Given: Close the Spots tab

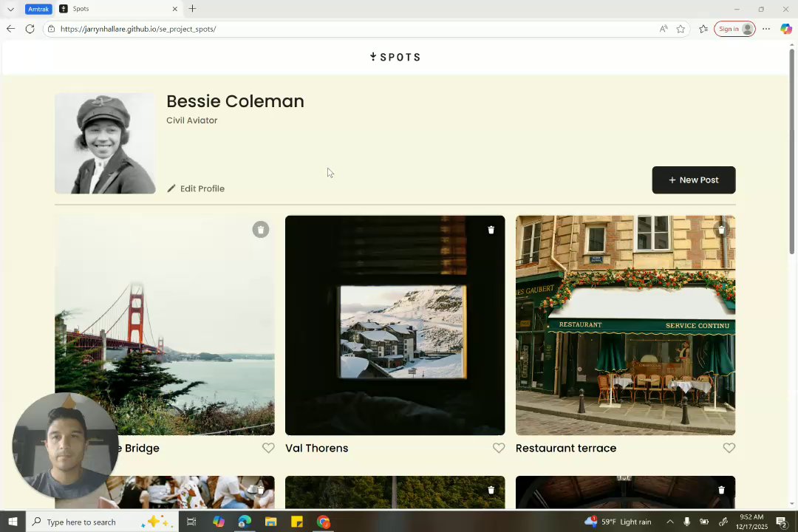Looking at the screenshot, I should (175, 9).
